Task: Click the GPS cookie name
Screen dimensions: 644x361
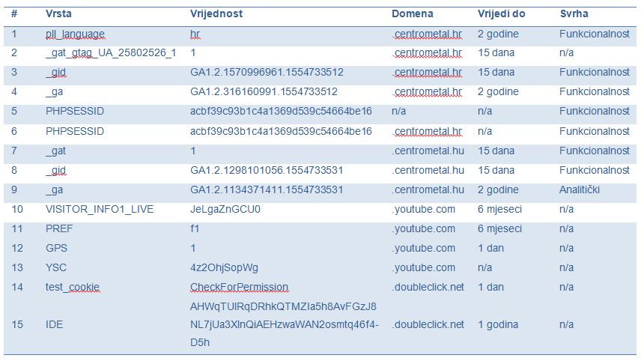Action: coord(56,248)
